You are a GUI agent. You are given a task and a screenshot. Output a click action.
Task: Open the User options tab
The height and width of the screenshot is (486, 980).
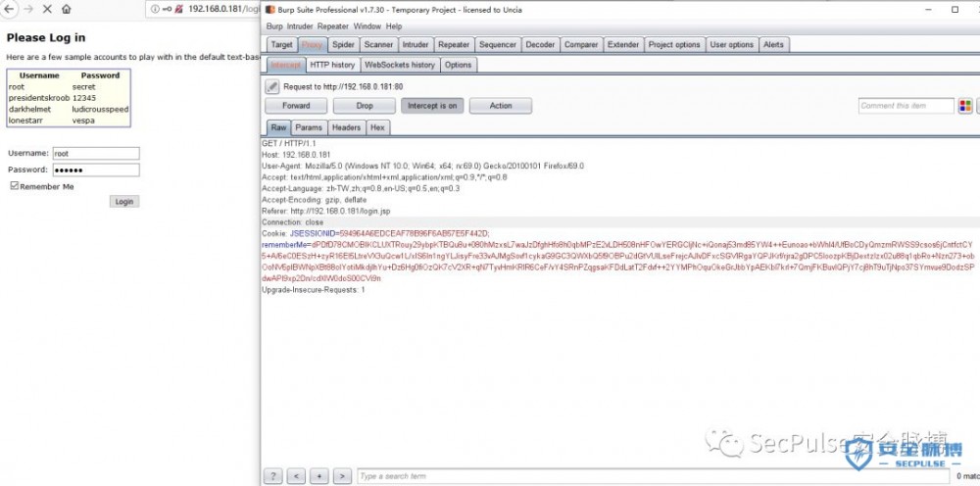click(732, 44)
